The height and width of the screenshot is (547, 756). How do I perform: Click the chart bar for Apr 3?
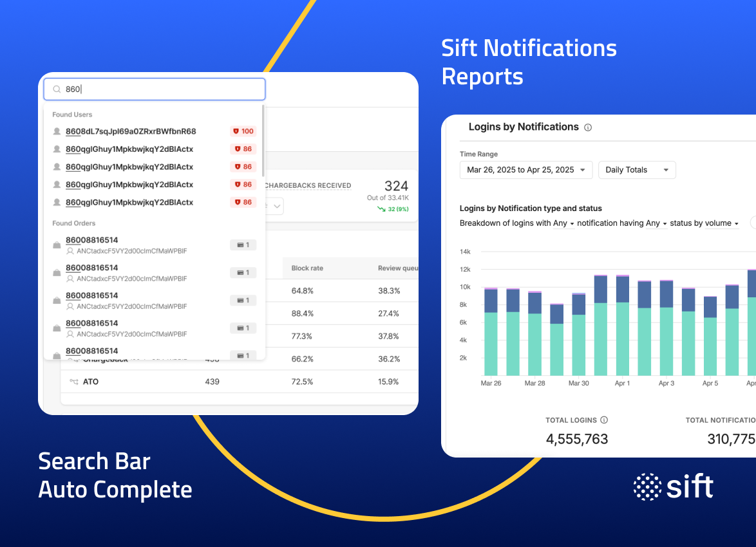(666, 328)
